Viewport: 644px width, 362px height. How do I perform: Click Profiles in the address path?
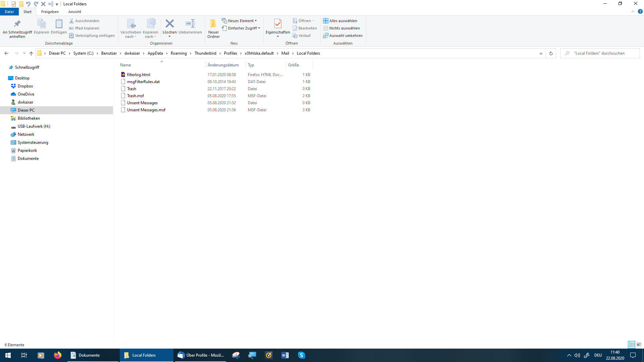point(230,53)
